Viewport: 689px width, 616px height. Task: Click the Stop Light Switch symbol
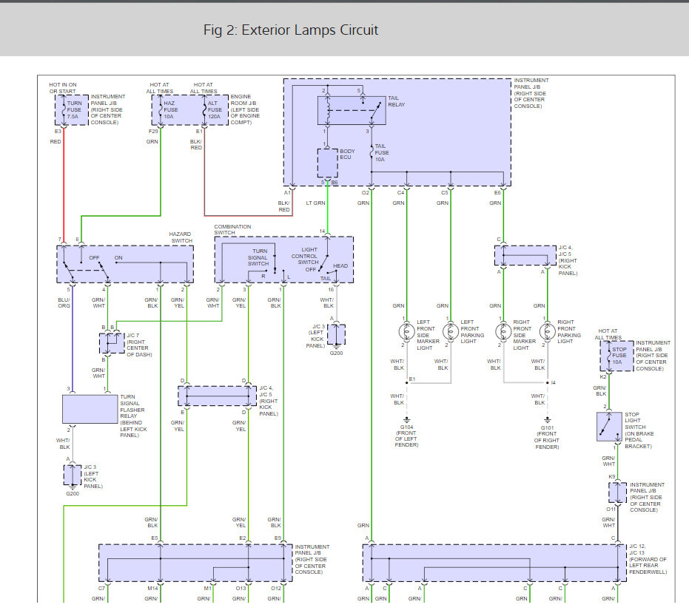(609, 427)
